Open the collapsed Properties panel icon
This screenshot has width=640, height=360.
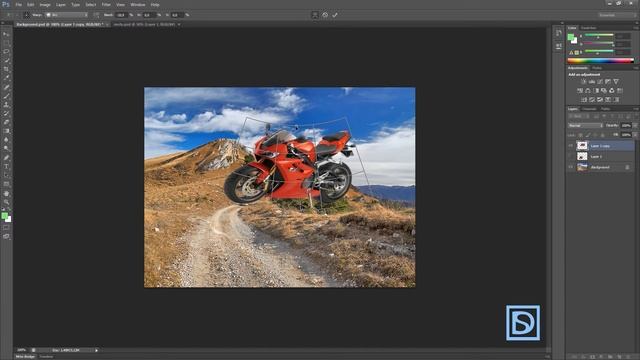click(x=558, y=47)
